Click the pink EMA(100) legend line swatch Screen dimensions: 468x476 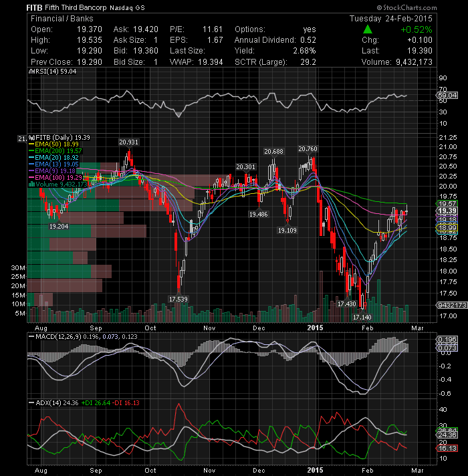(31, 177)
